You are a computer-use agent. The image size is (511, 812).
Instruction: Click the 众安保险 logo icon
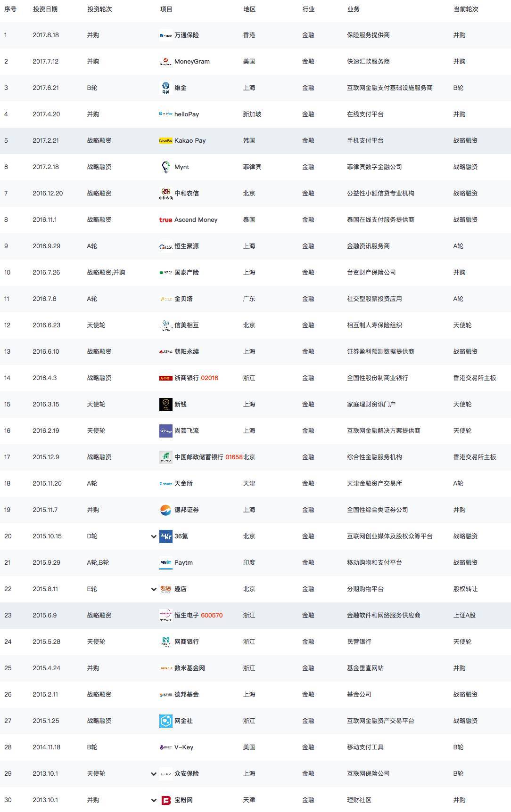pyautogui.click(x=165, y=774)
